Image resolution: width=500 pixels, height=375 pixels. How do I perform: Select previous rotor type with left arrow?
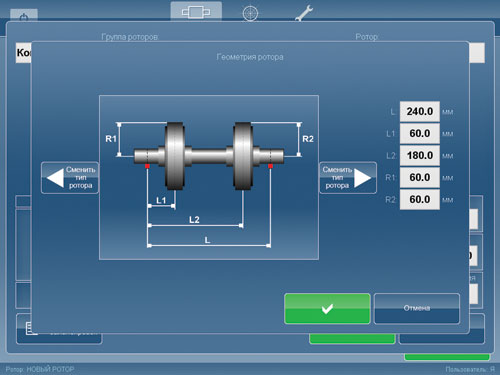pyautogui.click(x=70, y=178)
